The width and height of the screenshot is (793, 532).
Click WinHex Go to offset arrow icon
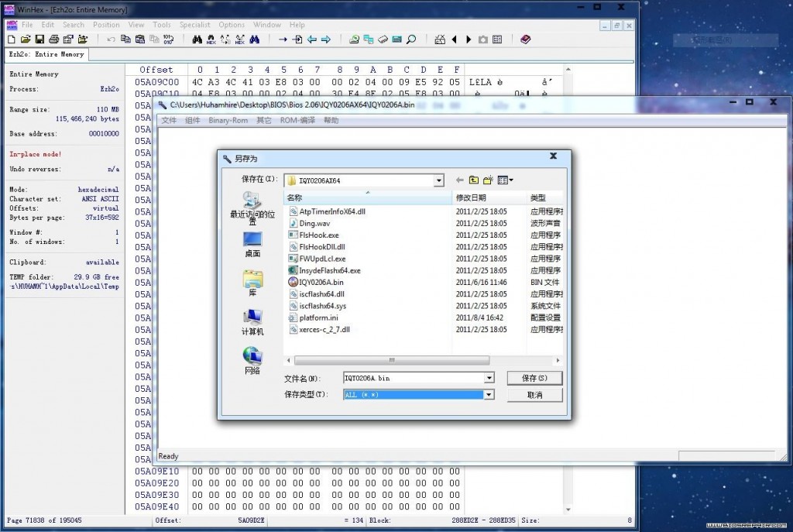point(283,39)
